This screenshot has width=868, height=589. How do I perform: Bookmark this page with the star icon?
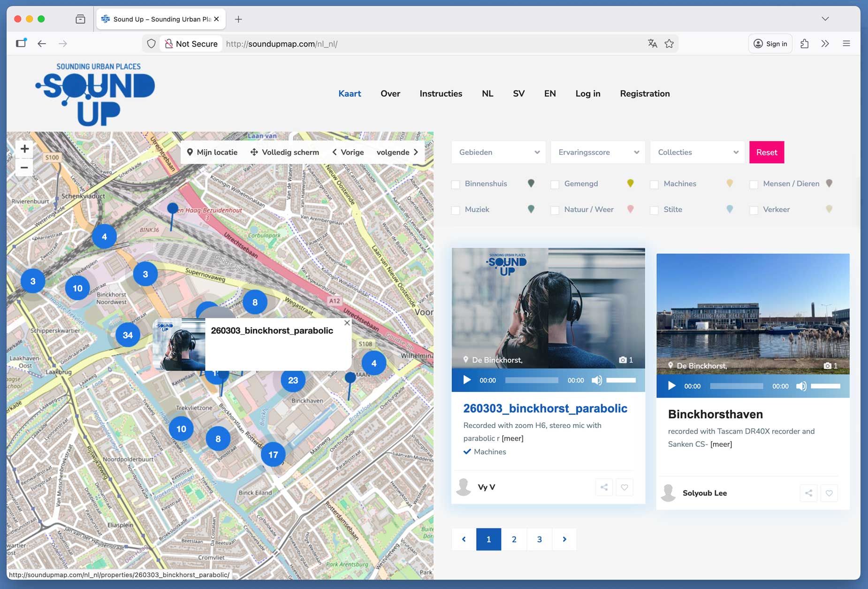[x=669, y=44]
